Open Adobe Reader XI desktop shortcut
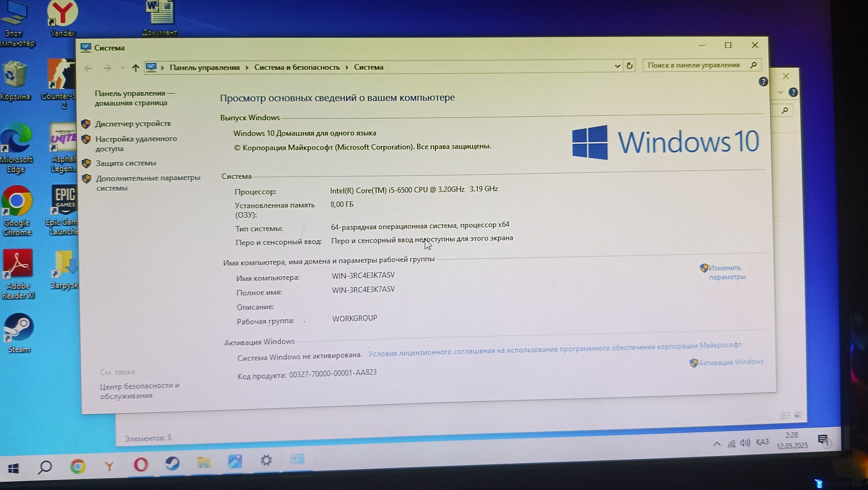The height and width of the screenshot is (490, 868). pos(18,274)
